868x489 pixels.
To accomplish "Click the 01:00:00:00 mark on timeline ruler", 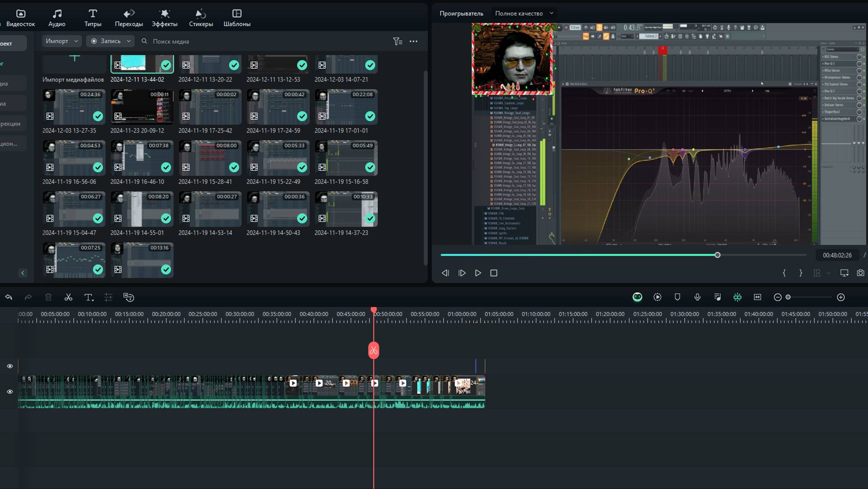I will [462, 314].
